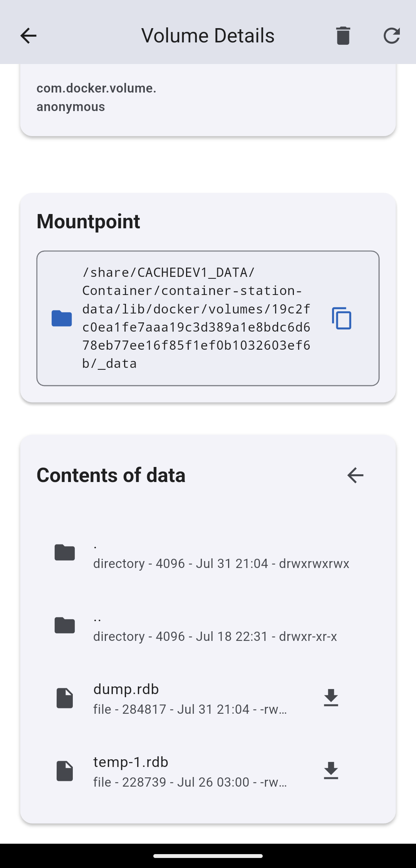Tap the Volume Details title
This screenshot has width=416, height=868.
208,35
